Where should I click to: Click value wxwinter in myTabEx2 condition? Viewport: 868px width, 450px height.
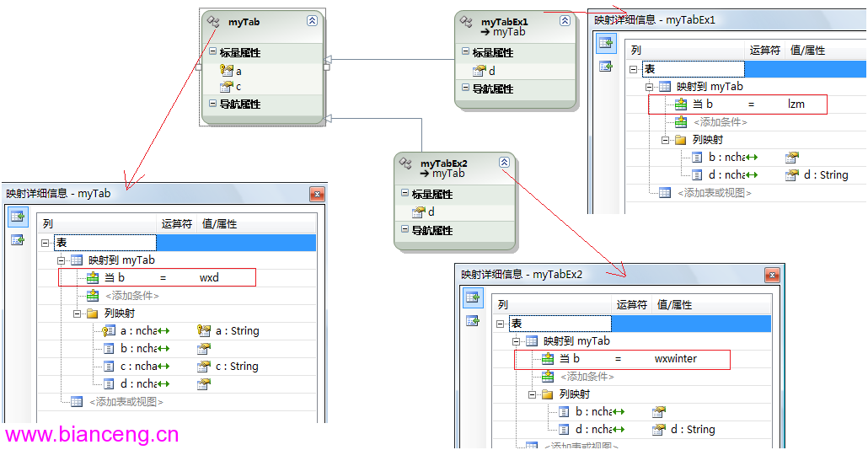click(676, 359)
